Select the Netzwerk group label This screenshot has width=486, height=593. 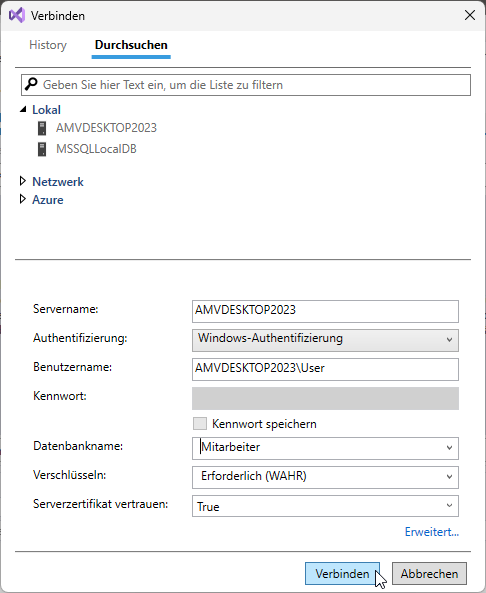(57, 182)
